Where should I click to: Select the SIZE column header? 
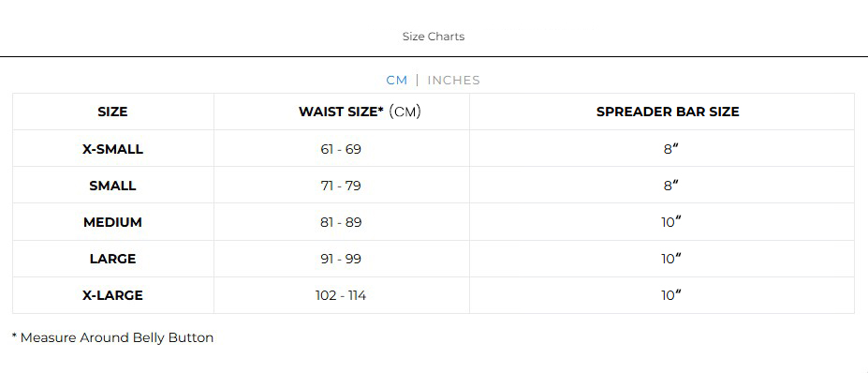click(113, 112)
